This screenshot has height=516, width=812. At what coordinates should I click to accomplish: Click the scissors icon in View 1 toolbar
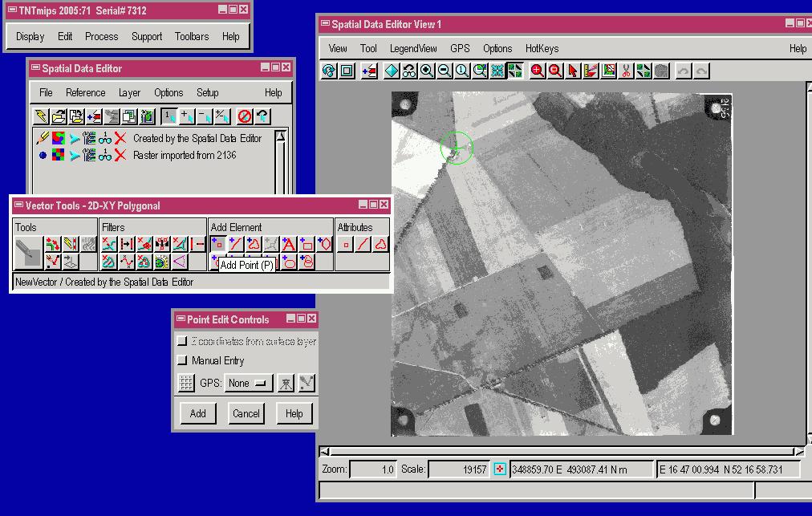626,71
